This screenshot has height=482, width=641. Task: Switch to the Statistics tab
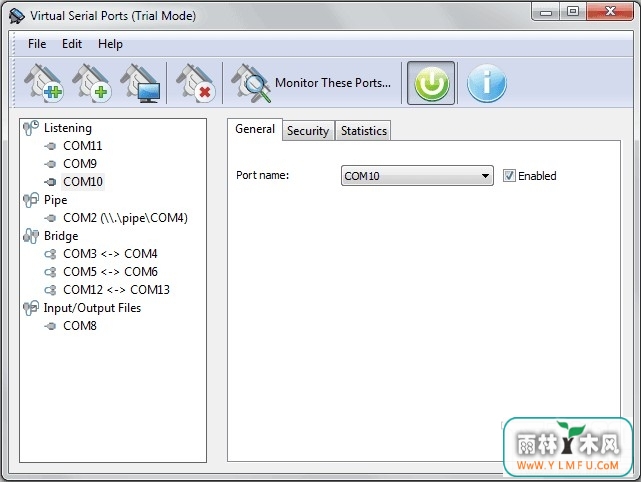coord(364,131)
